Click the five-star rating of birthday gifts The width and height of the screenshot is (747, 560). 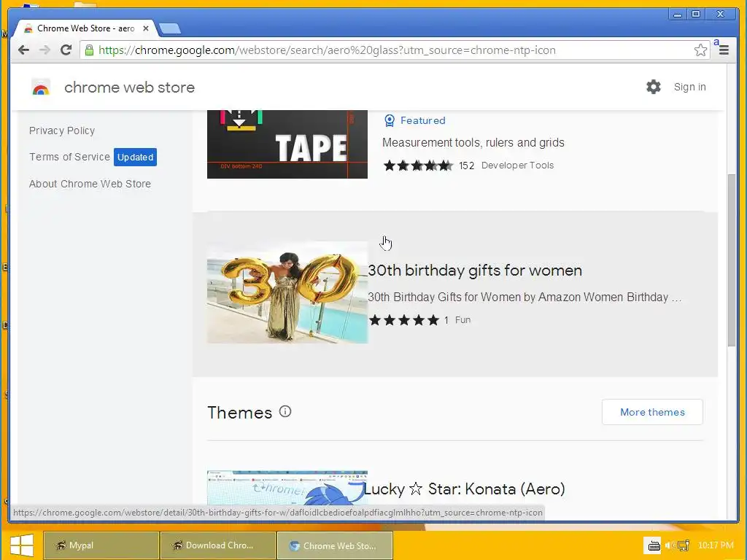[404, 320]
